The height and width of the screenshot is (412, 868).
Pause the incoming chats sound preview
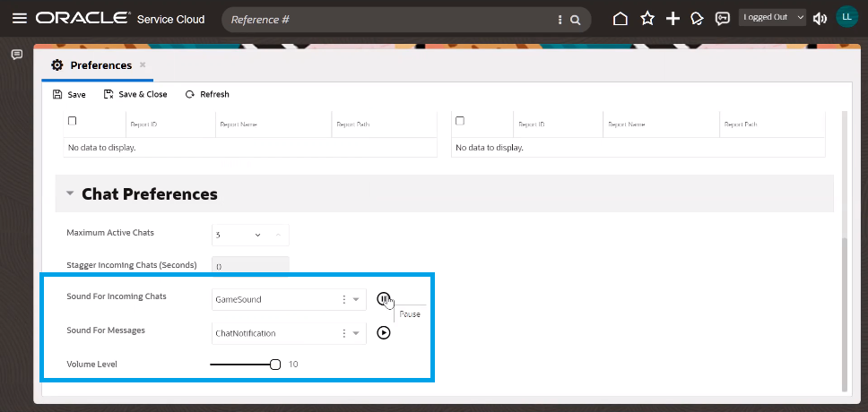(x=384, y=298)
